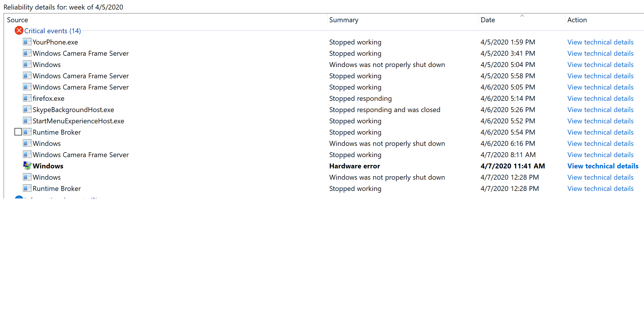The image size is (644, 316).
Task: Click the firefox.exe row icon
Action: (x=27, y=98)
